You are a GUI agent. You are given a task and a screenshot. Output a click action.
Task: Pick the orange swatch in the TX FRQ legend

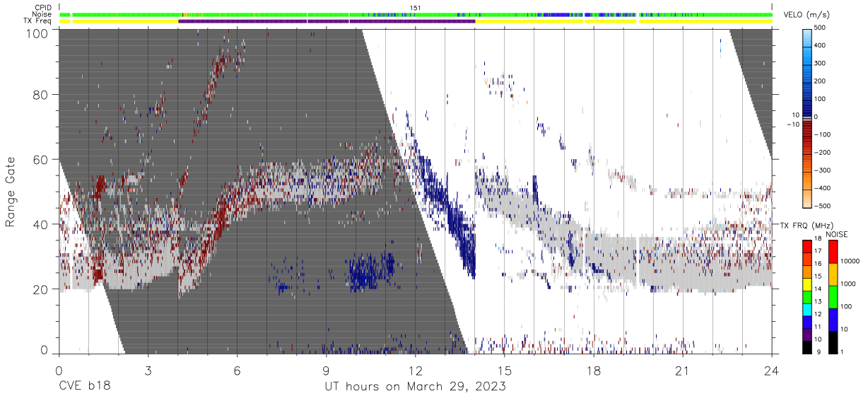click(808, 271)
